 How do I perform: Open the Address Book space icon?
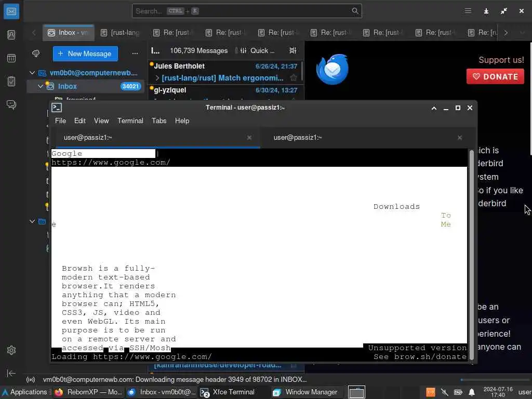tap(11, 35)
